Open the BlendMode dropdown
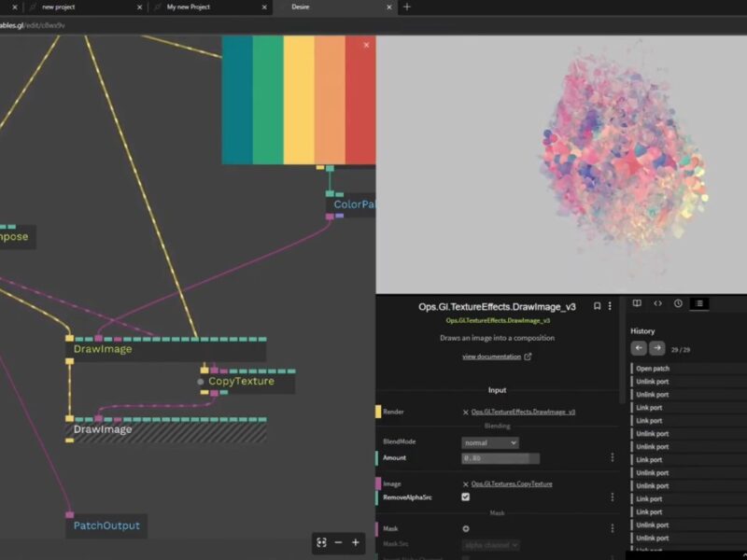This screenshot has width=747, height=560. click(x=489, y=442)
